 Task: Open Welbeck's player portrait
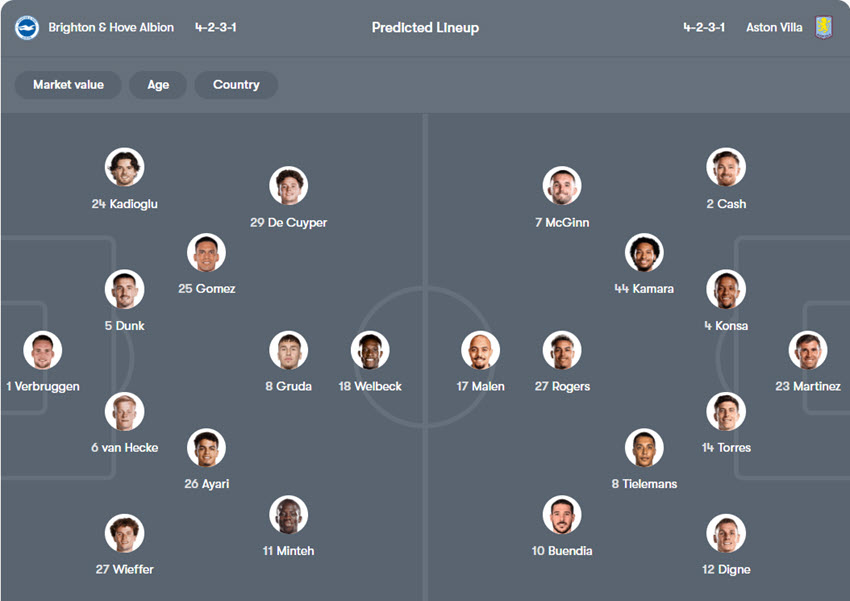(x=370, y=350)
